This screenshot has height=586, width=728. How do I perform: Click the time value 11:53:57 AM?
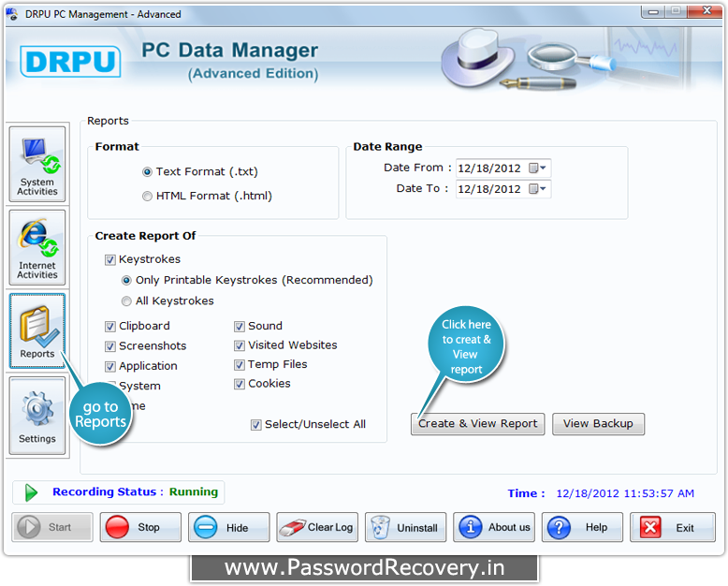click(x=659, y=493)
